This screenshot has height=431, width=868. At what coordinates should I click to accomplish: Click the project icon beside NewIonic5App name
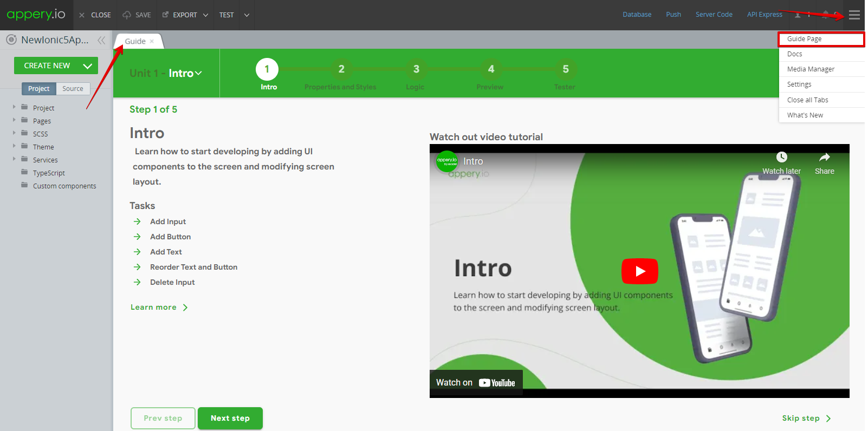tap(11, 40)
